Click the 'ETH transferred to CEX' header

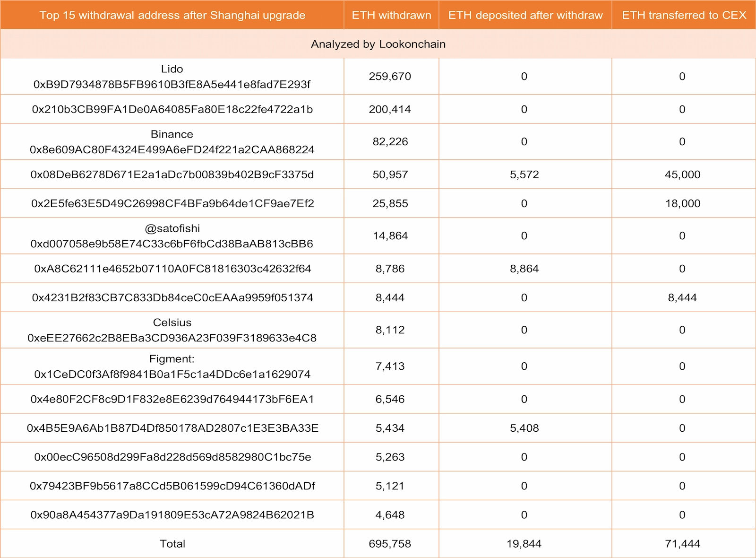click(x=684, y=15)
